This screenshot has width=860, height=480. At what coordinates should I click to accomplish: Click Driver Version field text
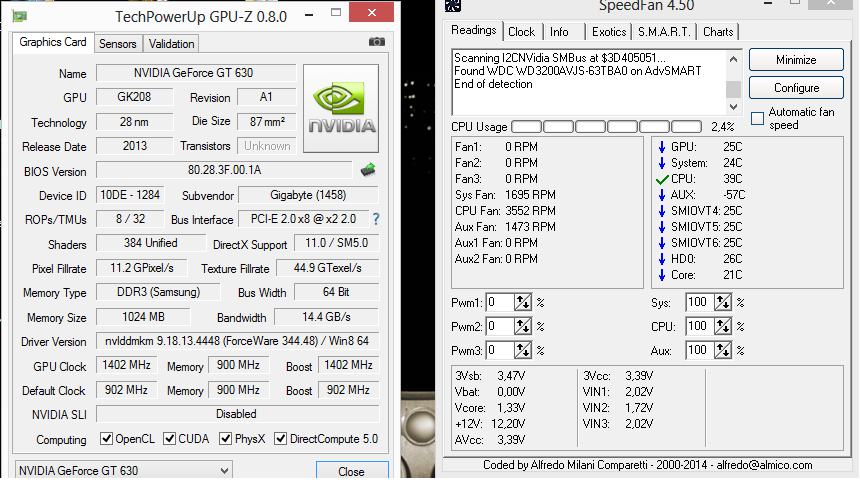(237, 341)
